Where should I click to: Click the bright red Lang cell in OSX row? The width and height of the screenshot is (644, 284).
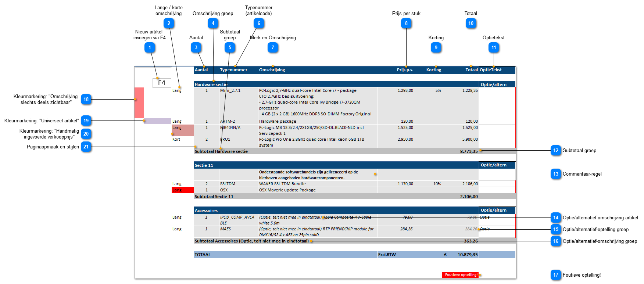click(183, 190)
